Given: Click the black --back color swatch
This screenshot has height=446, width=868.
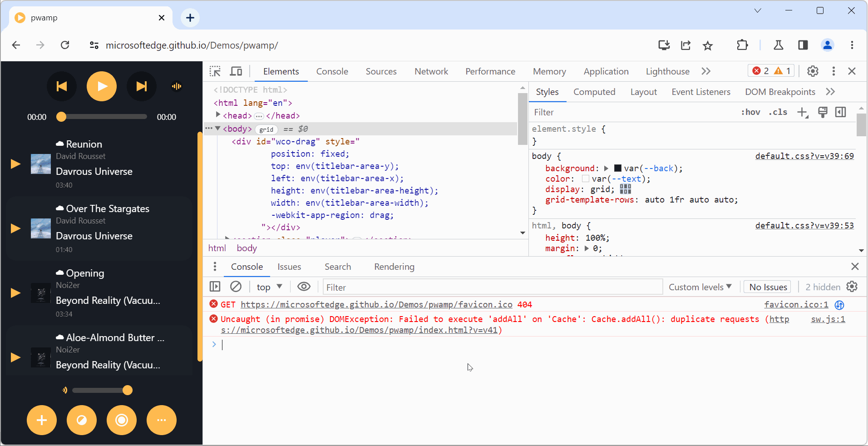Looking at the screenshot, I should (x=618, y=168).
